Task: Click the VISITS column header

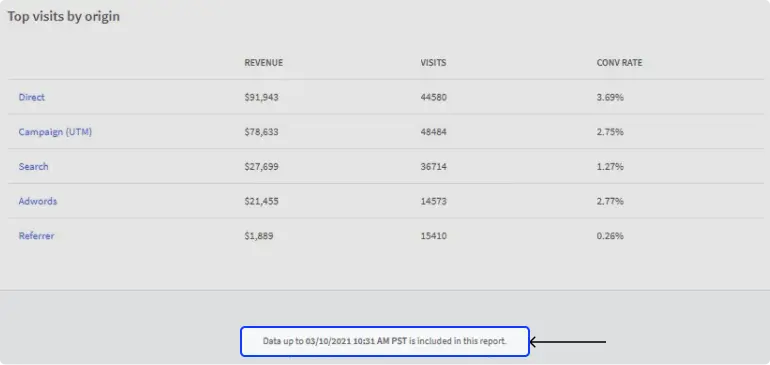Action: (433, 63)
